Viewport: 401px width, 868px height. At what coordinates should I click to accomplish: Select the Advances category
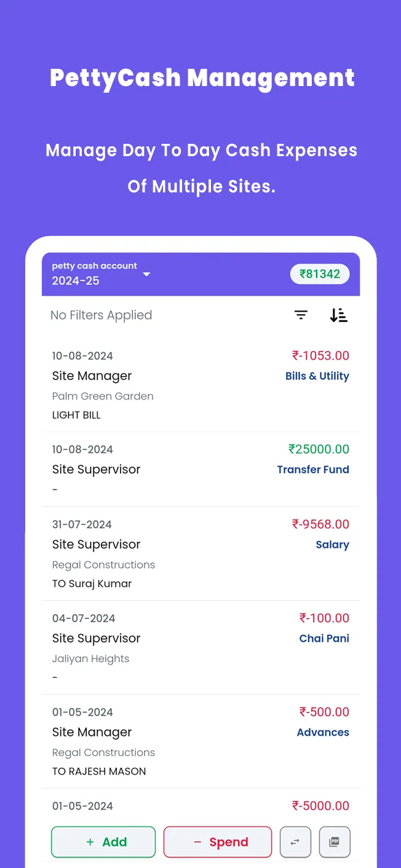(x=323, y=732)
